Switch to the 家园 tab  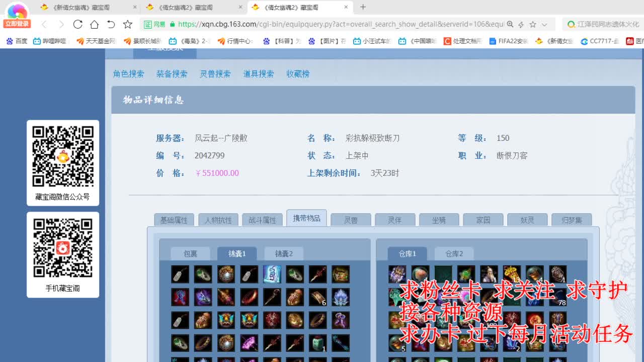point(484,220)
